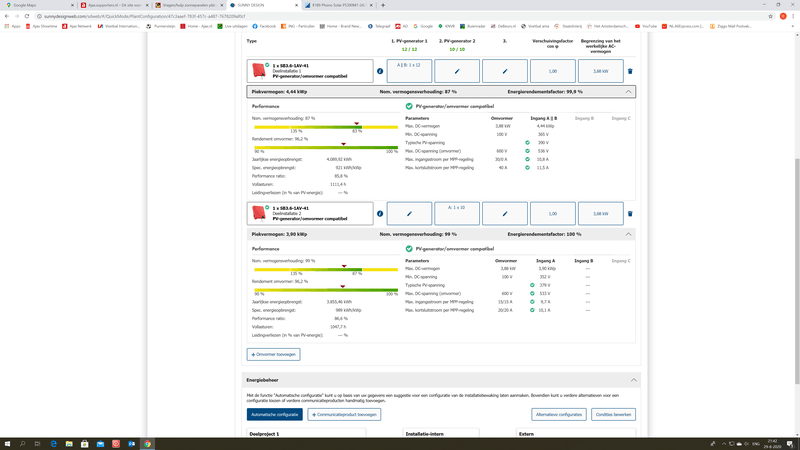
Task: Open the Ajax Showtime bookmark
Action: click(x=41, y=26)
